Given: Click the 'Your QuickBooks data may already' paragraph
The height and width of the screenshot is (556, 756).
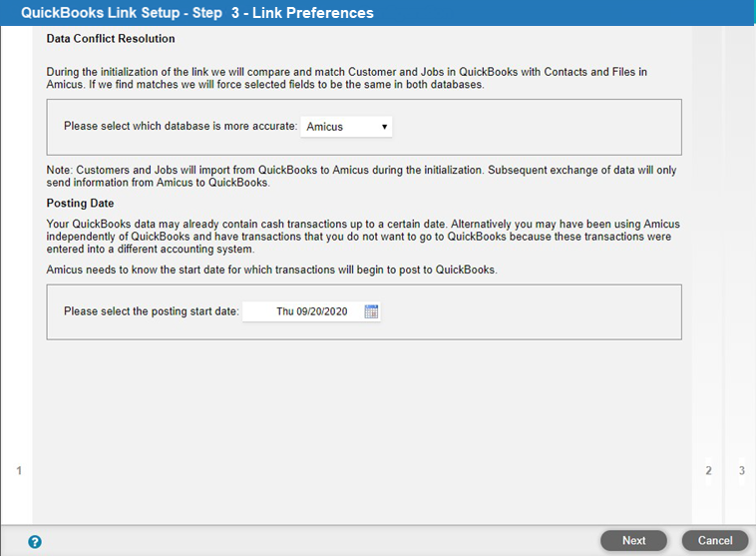Looking at the screenshot, I should click(363, 237).
